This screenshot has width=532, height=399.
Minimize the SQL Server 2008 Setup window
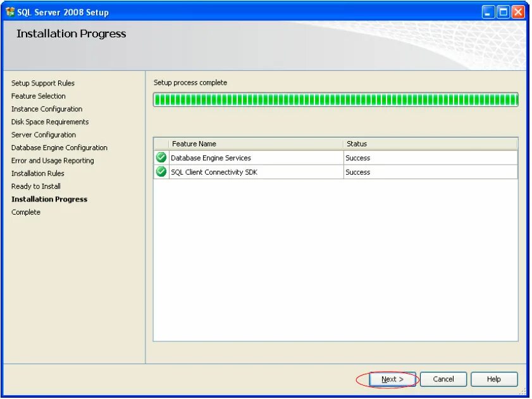pyautogui.click(x=488, y=12)
